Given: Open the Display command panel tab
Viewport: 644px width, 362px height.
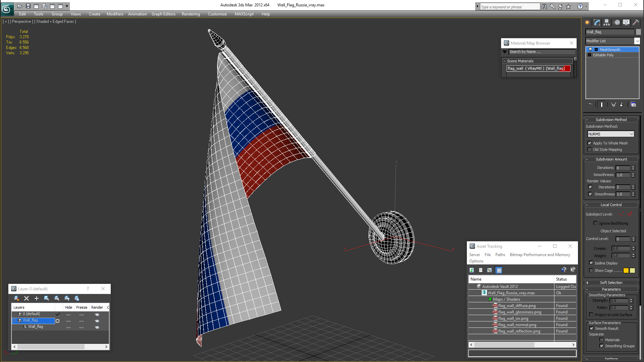Looking at the screenshot, I should tap(626, 22).
